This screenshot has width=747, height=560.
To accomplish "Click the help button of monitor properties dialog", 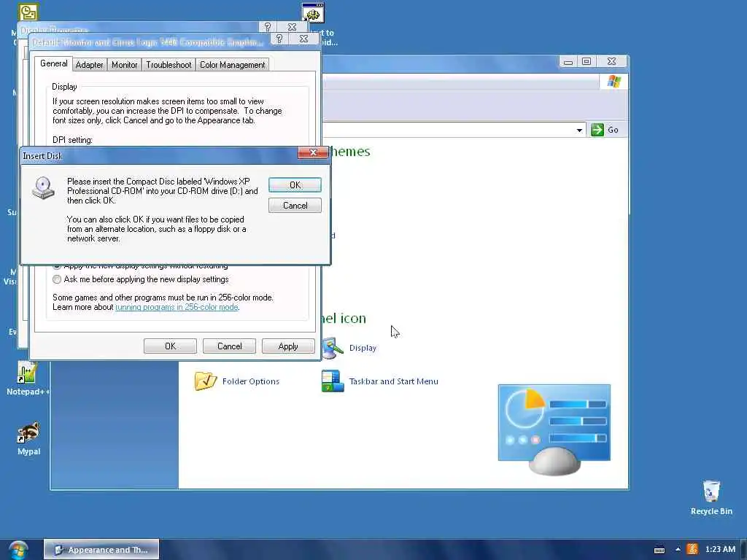I will pos(279,39).
